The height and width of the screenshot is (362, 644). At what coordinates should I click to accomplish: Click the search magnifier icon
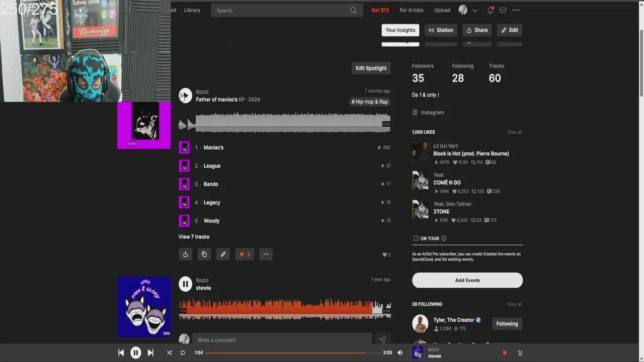click(x=353, y=10)
